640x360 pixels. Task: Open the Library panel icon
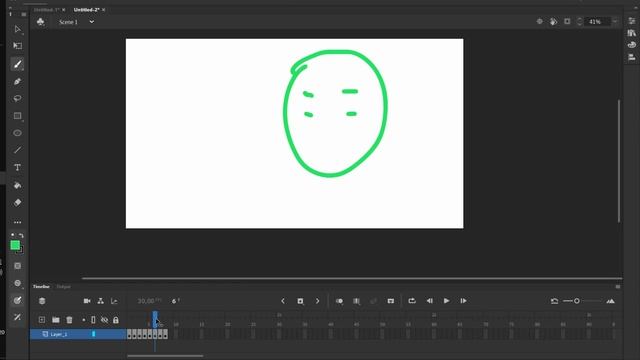coord(632,33)
